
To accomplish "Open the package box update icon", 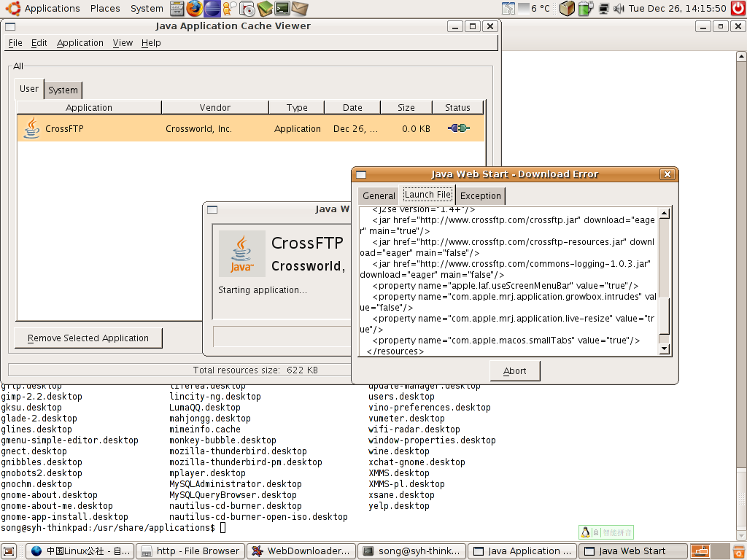I will 567,8.
